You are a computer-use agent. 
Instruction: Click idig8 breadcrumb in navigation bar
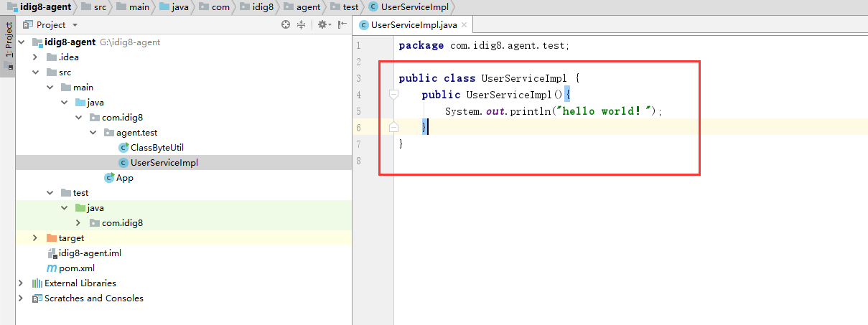click(256, 6)
